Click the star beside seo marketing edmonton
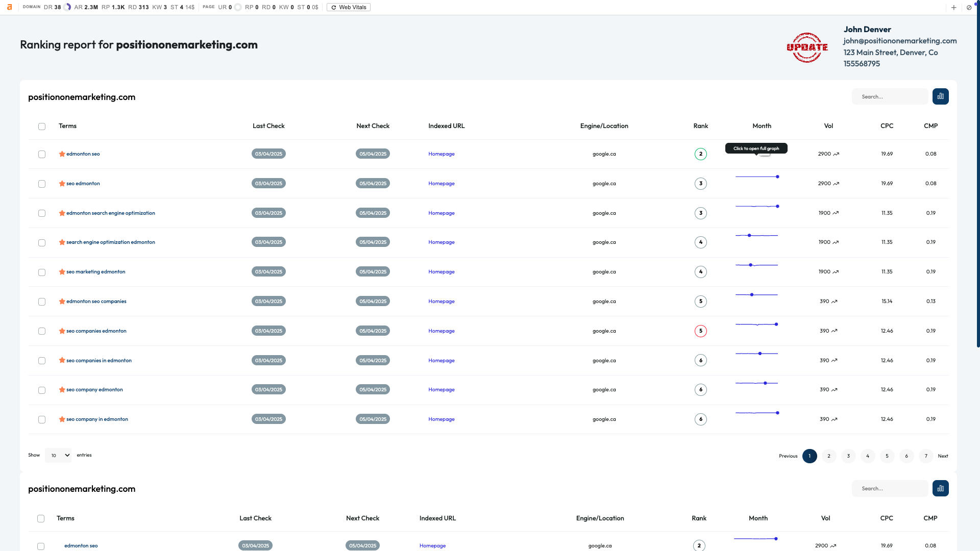Image resolution: width=980 pixels, height=551 pixels. [62, 271]
